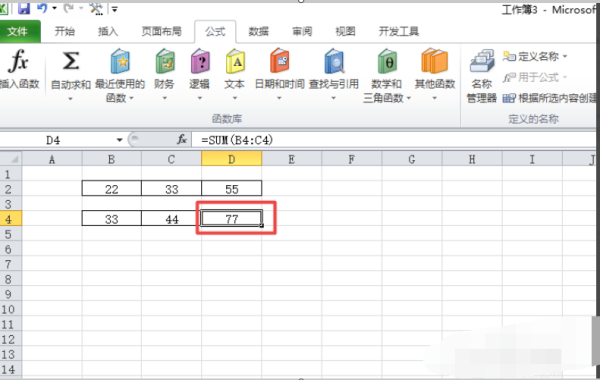The height and width of the screenshot is (380, 600).
Task: Expand the Date and Time dropdown arrow
Action: pyautogui.click(x=279, y=99)
